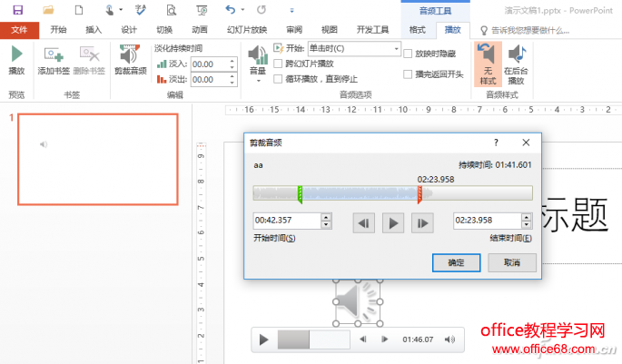
Task: Switch to the 设计 tab
Action: pos(129,30)
